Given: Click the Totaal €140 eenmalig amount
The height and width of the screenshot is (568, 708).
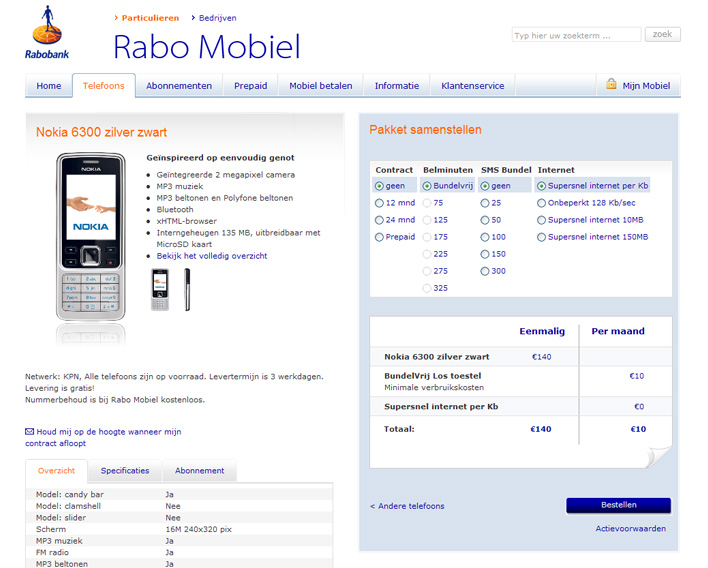Looking at the screenshot, I should click(x=541, y=429).
